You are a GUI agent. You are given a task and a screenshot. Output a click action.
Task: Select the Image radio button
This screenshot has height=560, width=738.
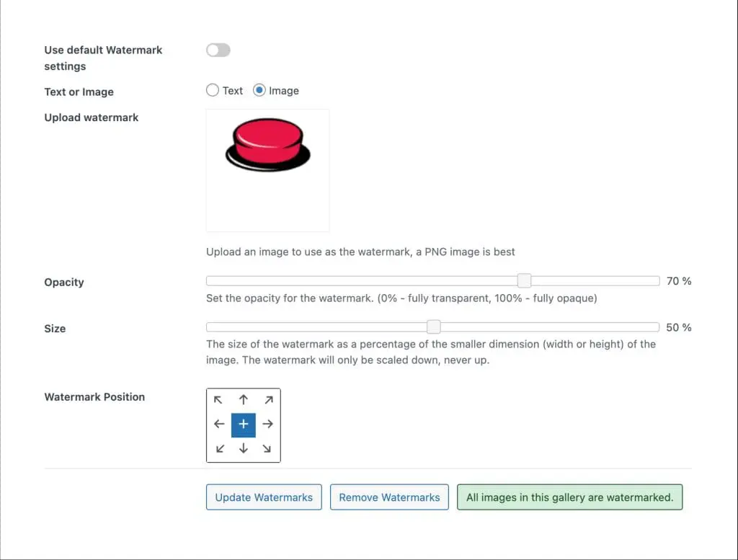coord(259,90)
